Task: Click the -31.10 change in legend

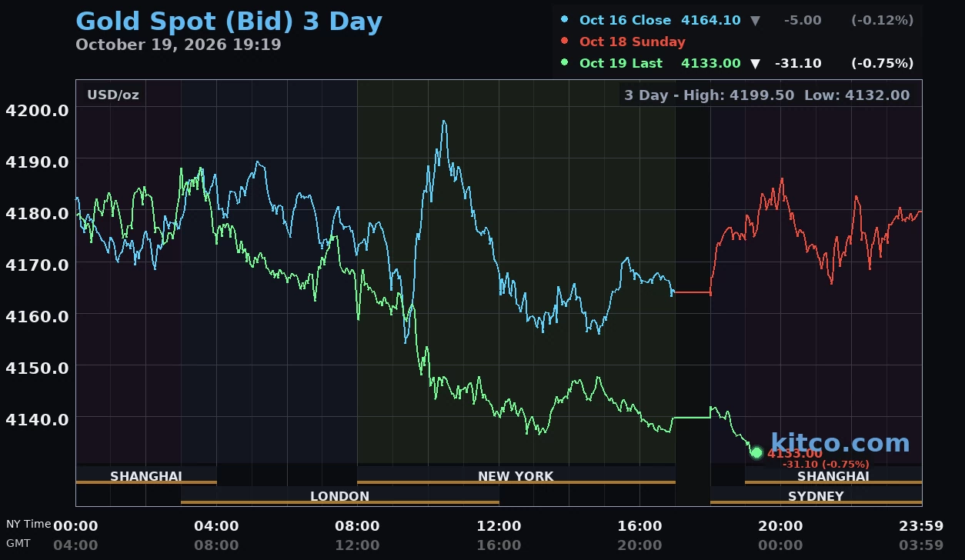Action: [x=799, y=63]
